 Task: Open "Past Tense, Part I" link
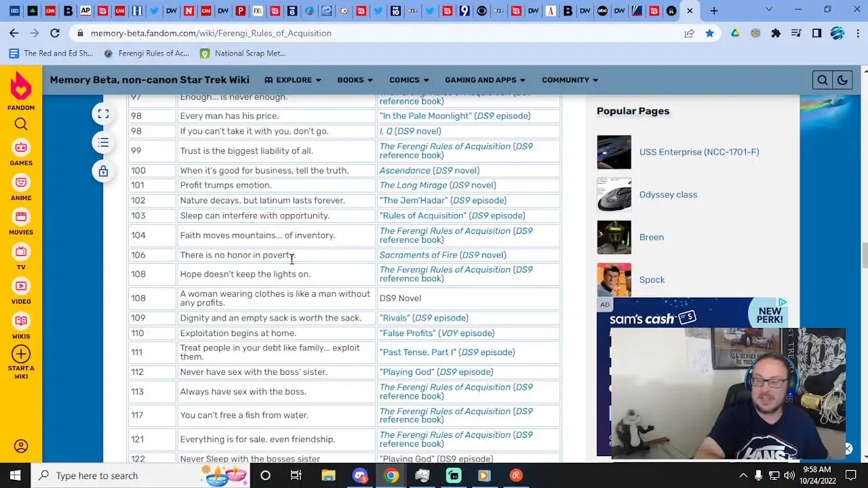(x=418, y=352)
